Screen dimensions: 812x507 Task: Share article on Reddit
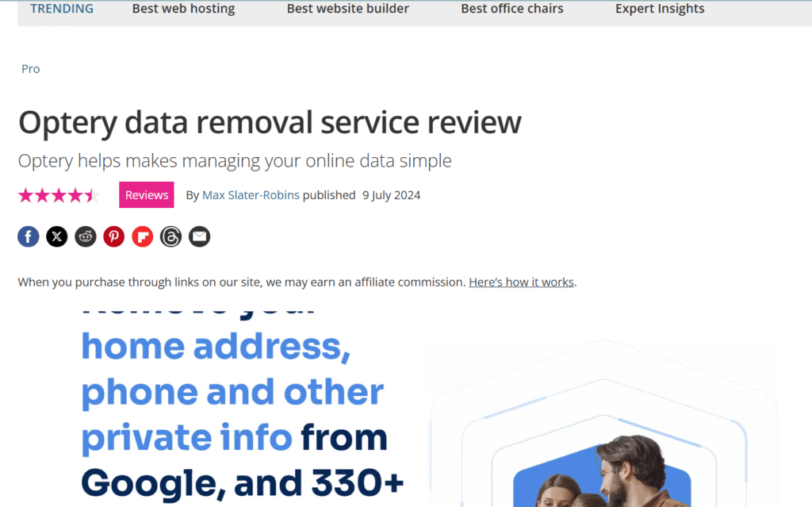tap(86, 237)
